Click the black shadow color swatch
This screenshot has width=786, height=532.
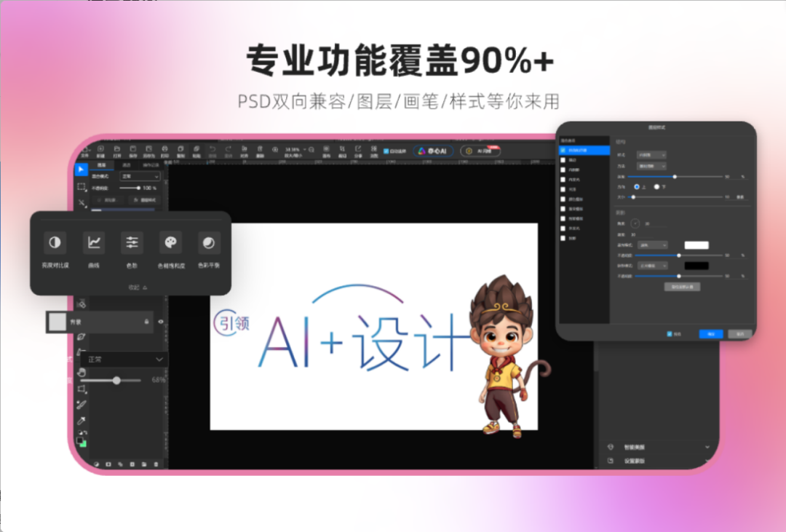pyautogui.click(x=696, y=266)
